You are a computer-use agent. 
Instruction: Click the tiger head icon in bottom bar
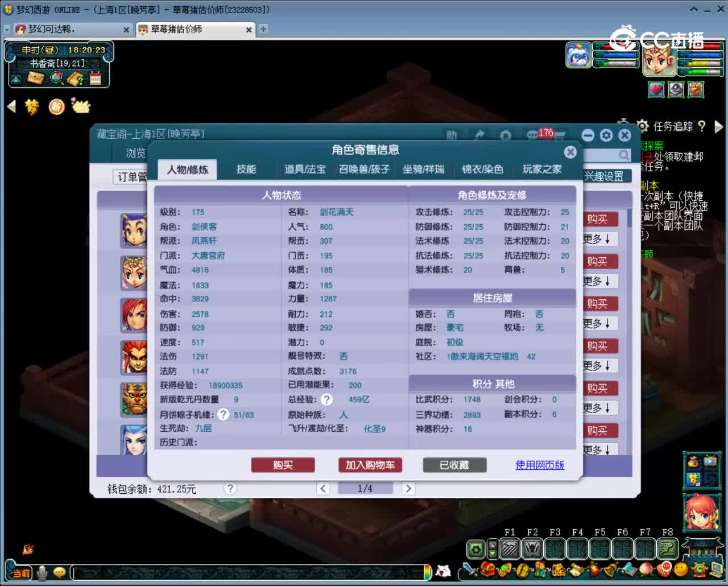pos(559,570)
